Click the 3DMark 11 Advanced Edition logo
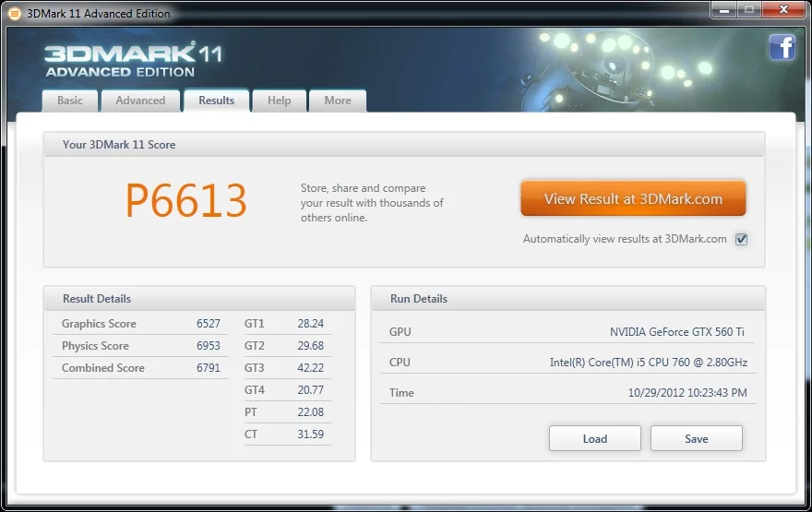This screenshot has height=512, width=812. (x=133, y=60)
